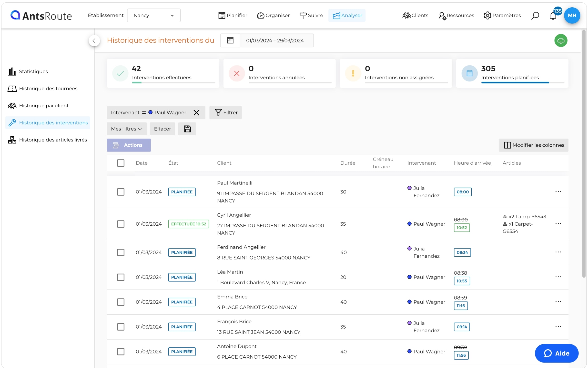Check the Paul Martinelli row checkbox
This screenshot has width=588, height=372.
[x=121, y=192]
